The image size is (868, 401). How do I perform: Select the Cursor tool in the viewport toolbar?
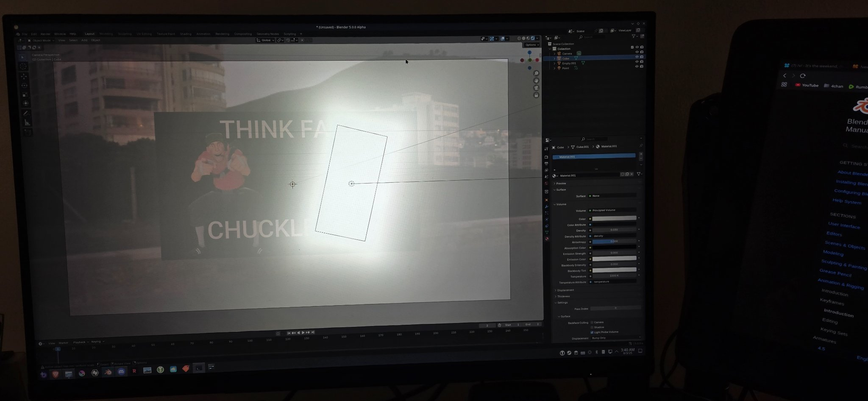coord(23,66)
